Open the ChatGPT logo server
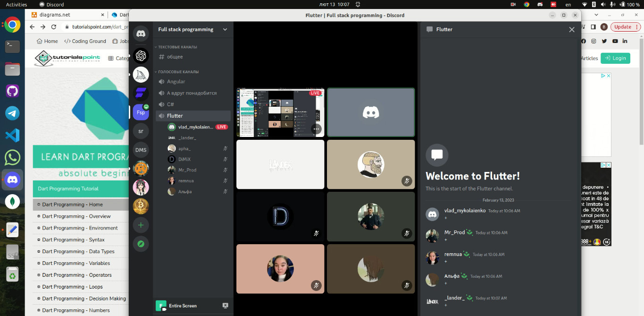644x316 pixels. [141, 56]
